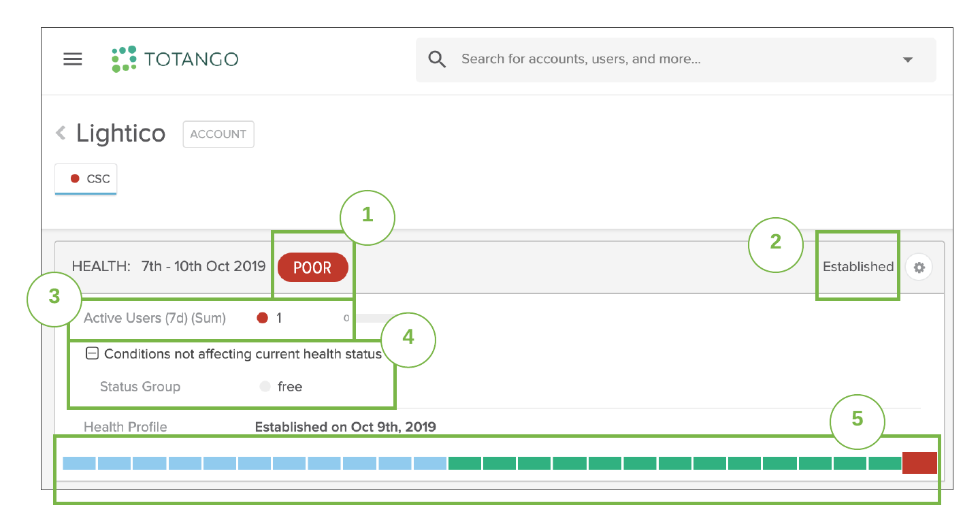Viewport: 980px width, 531px height.
Task: Click Established on Oct 9th, 2019 text
Action: click(346, 427)
